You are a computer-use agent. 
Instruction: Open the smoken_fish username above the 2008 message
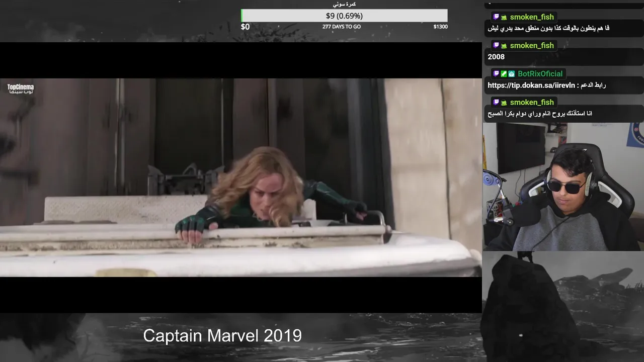[x=532, y=46]
